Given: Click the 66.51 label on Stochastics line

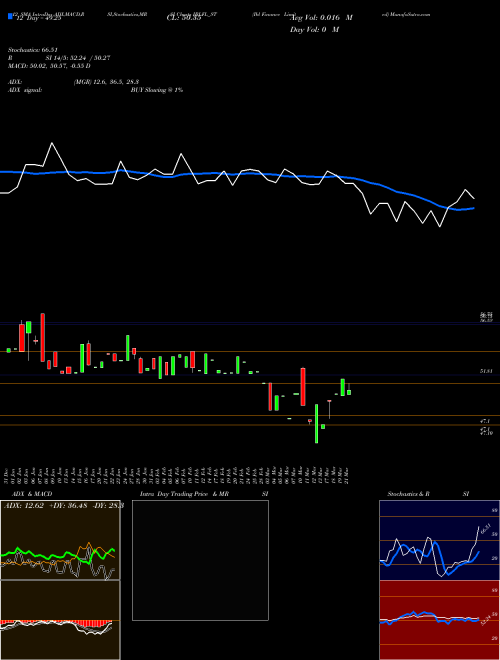Looking at the screenshot, I should 484,529.
